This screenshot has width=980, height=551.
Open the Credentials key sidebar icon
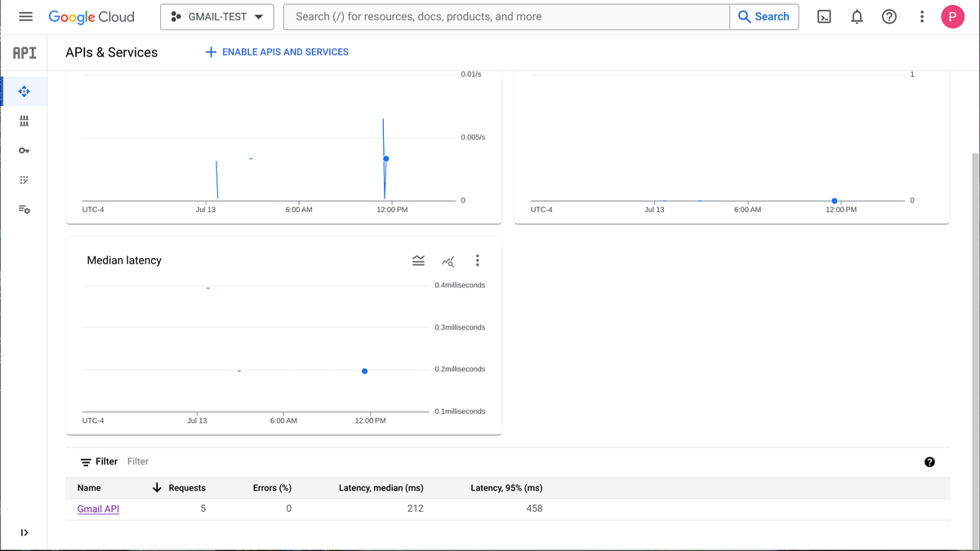[24, 150]
